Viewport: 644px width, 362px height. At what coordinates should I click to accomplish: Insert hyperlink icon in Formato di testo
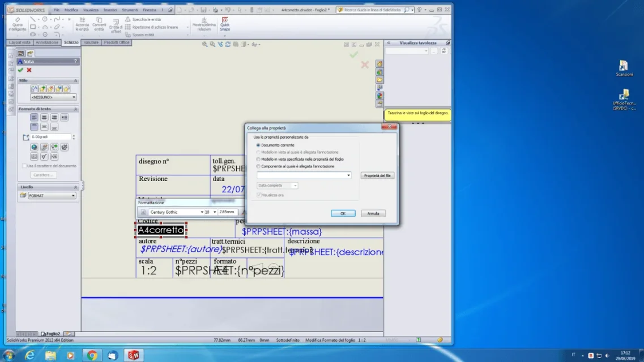34,147
